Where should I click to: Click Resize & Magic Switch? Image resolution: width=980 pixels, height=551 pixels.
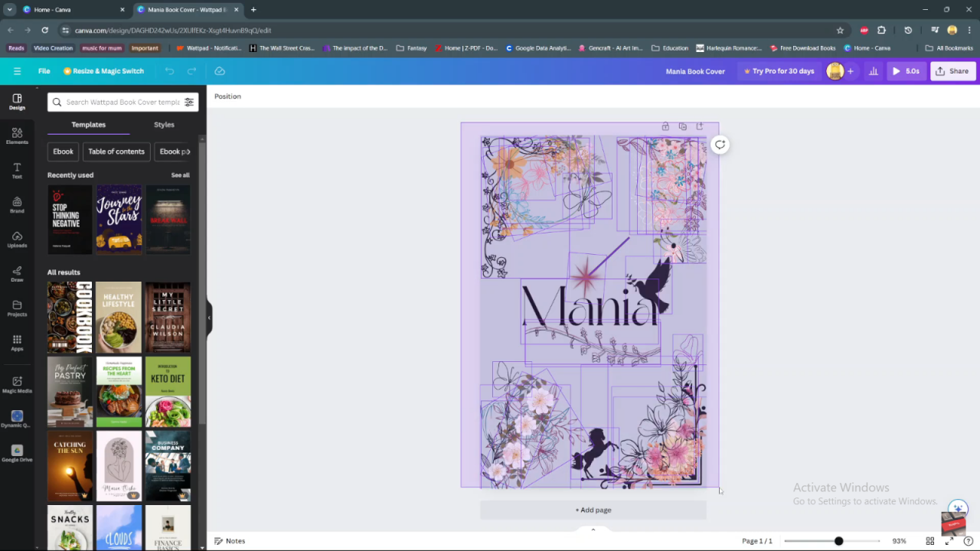[103, 71]
